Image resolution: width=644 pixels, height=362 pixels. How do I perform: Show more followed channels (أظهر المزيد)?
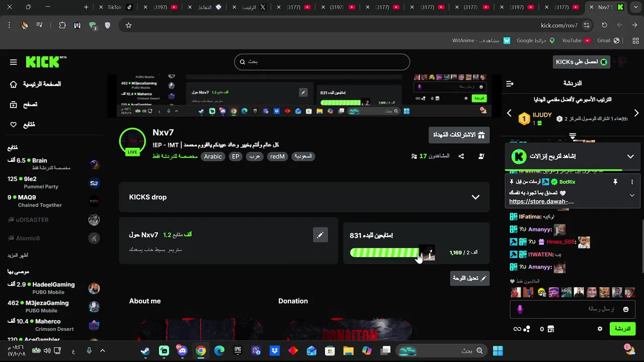[18, 255]
